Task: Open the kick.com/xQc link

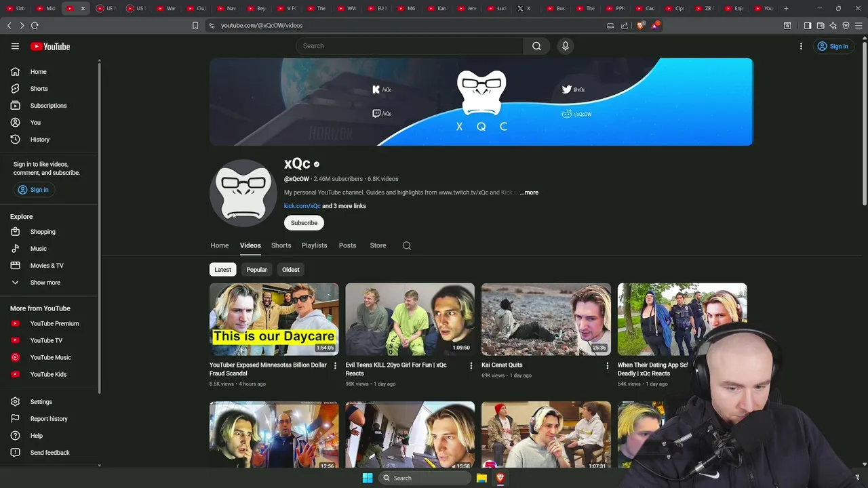Action: tap(302, 206)
